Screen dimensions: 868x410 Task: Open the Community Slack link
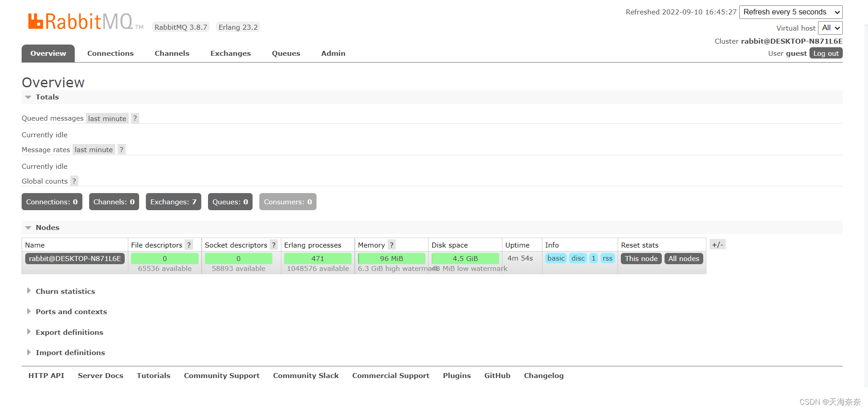coord(306,375)
